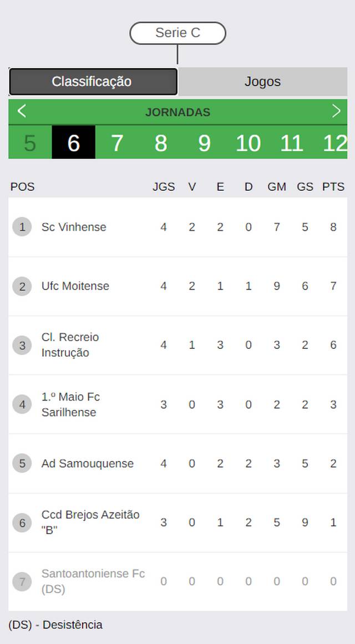Screen dimensions: 355x644
Task: Open Ufc Moitense team row
Action: pos(177,286)
